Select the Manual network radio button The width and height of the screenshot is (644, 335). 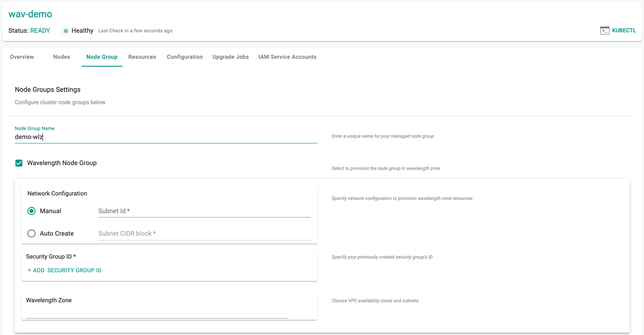(x=31, y=211)
